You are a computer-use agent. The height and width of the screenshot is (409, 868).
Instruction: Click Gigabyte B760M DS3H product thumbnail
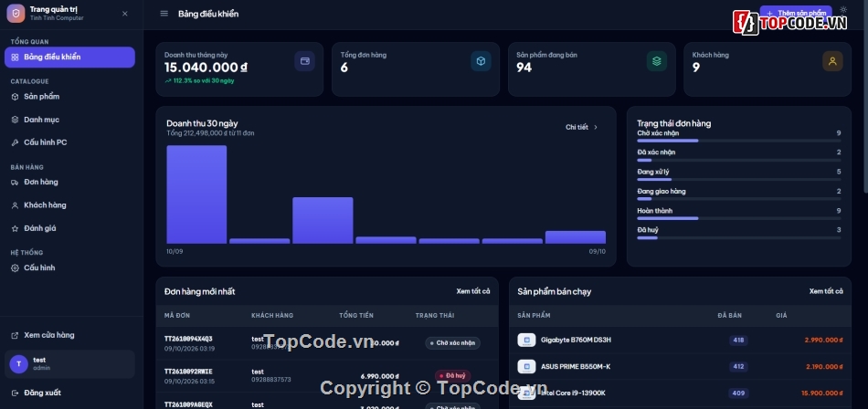tap(526, 340)
